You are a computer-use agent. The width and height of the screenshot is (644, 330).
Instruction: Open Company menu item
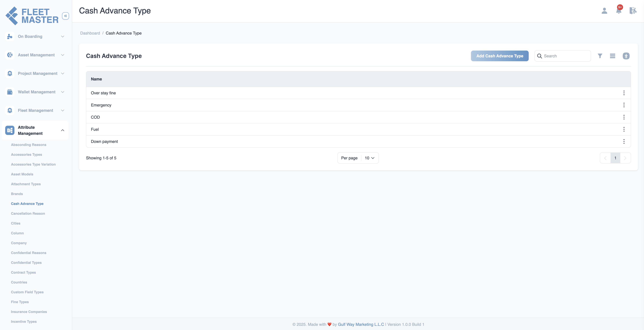[x=19, y=243]
